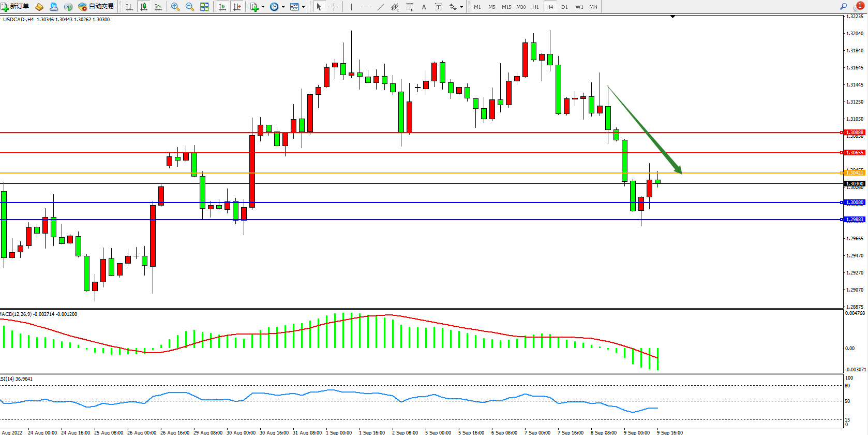This screenshot has height=435, width=868.
Task: Toggle chart auto scroll
Action: [x=222, y=7]
